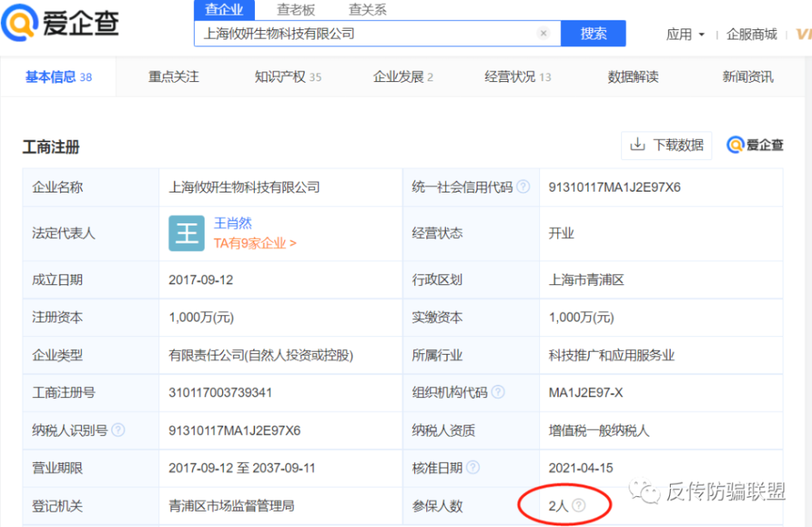The width and height of the screenshot is (812, 527).
Task: Click the registration number 310117003739341
Action: pyautogui.click(x=220, y=392)
